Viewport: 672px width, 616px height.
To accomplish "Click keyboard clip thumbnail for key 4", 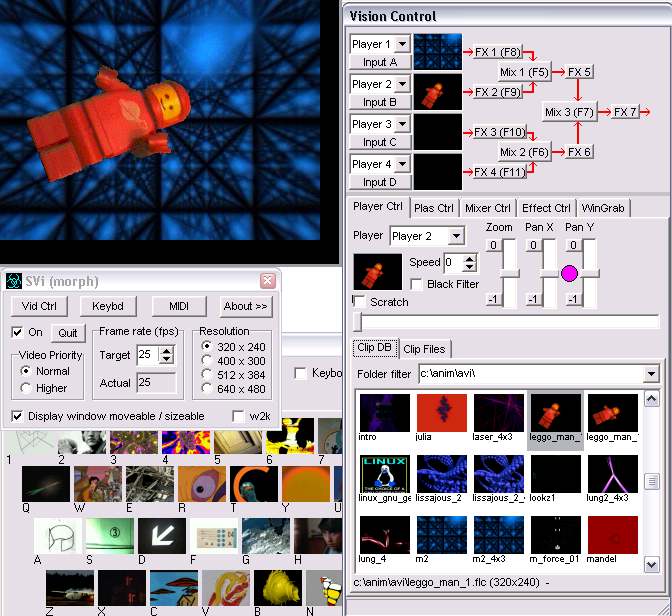I will pyautogui.click(x=186, y=442).
